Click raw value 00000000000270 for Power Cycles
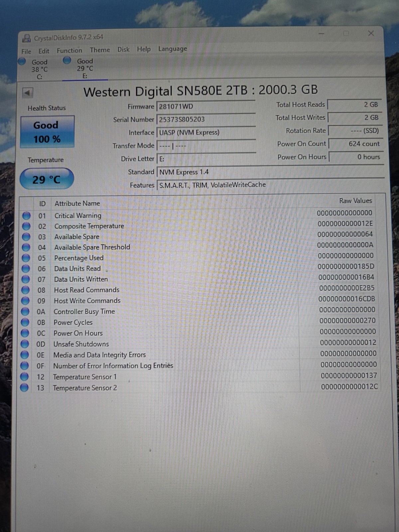This screenshot has height=532, width=399. [x=347, y=321]
